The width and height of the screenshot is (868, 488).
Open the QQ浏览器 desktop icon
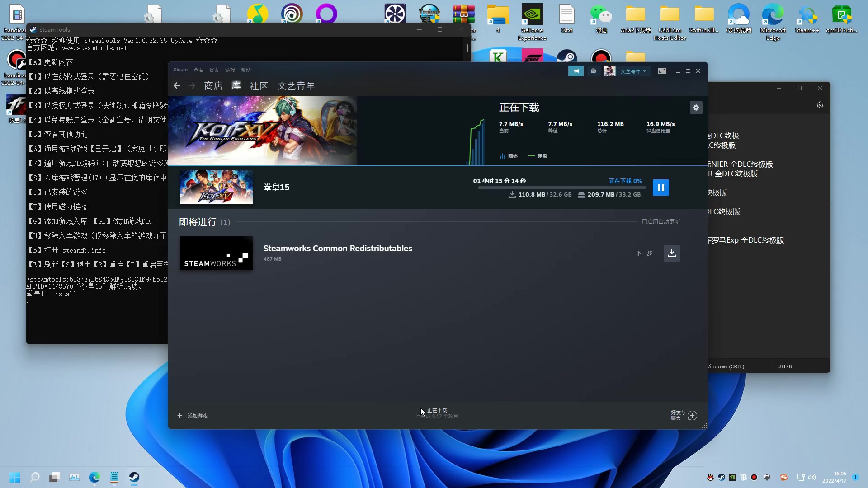pyautogui.click(x=739, y=19)
